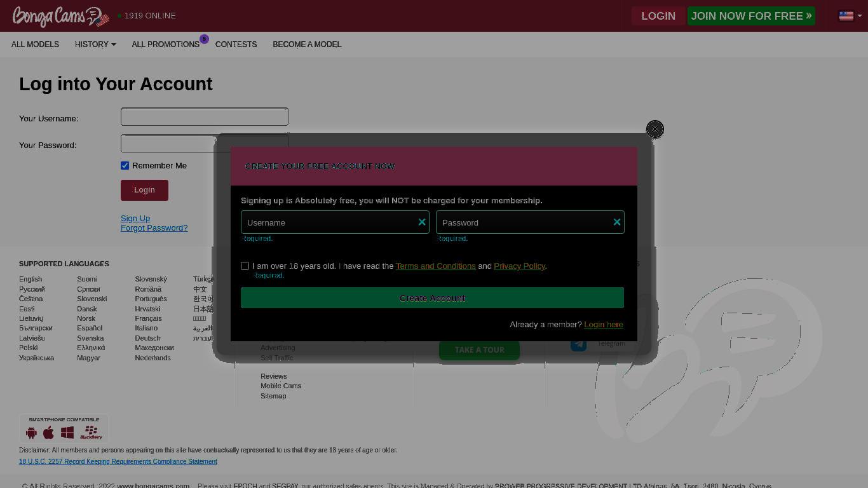The height and width of the screenshot is (488, 868).
Task: Focus the Your Username input field
Action: (x=205, y=117)
